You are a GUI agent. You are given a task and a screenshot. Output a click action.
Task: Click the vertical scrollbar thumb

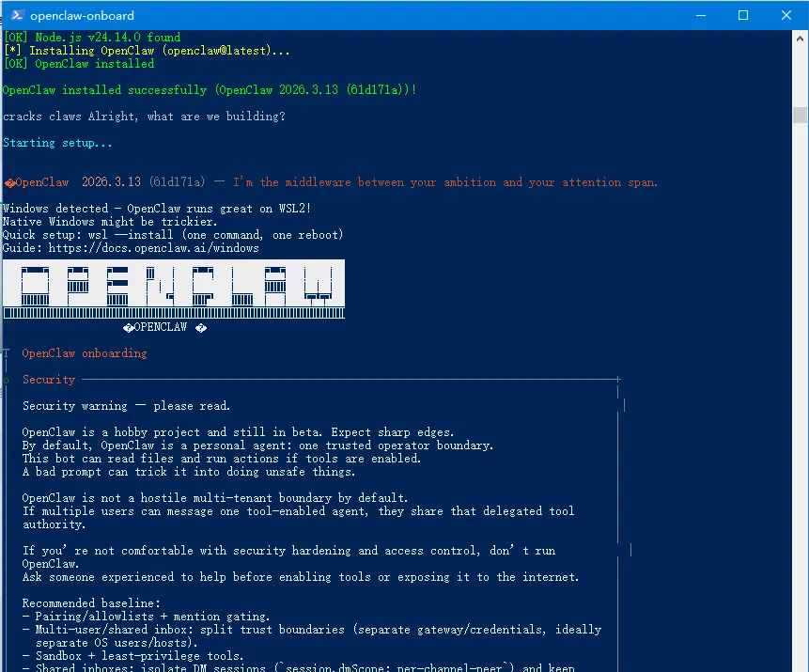pos(800,115)
